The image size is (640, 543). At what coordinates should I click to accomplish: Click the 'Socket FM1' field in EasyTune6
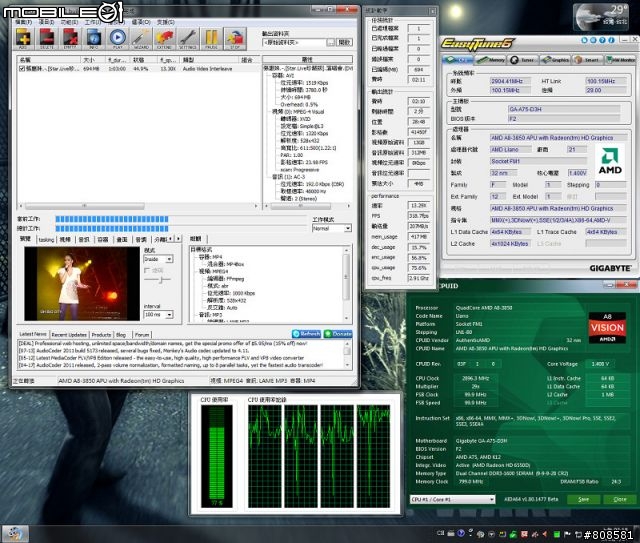point(538,161)
